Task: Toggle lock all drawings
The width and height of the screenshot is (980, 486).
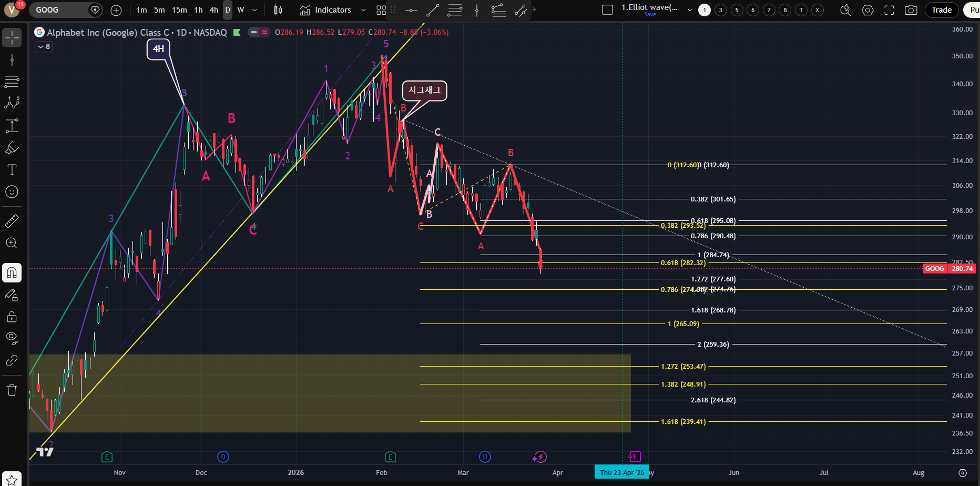Action: click(x=12, y=317)
